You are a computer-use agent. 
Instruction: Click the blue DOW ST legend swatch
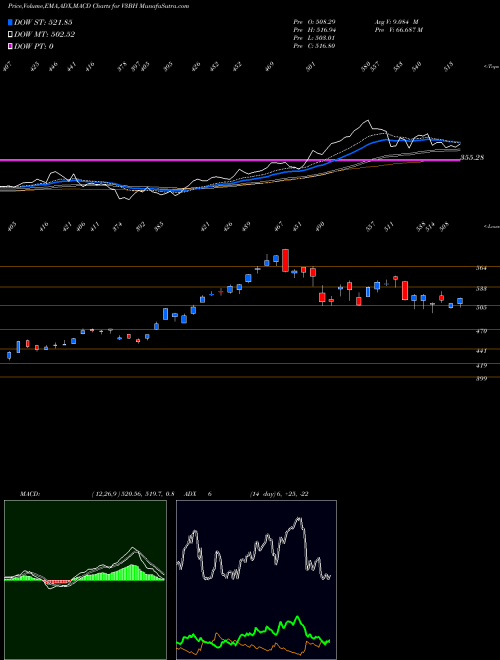(x=10, y=22)
